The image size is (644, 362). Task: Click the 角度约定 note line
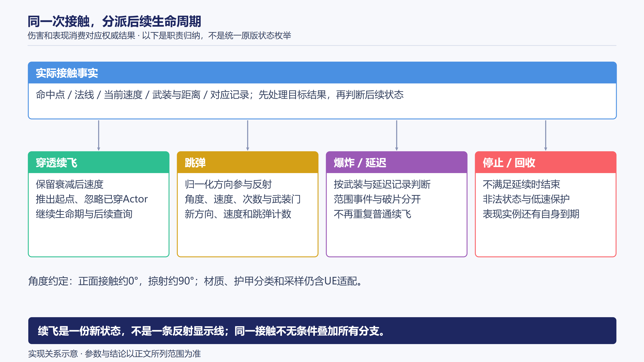195,281
